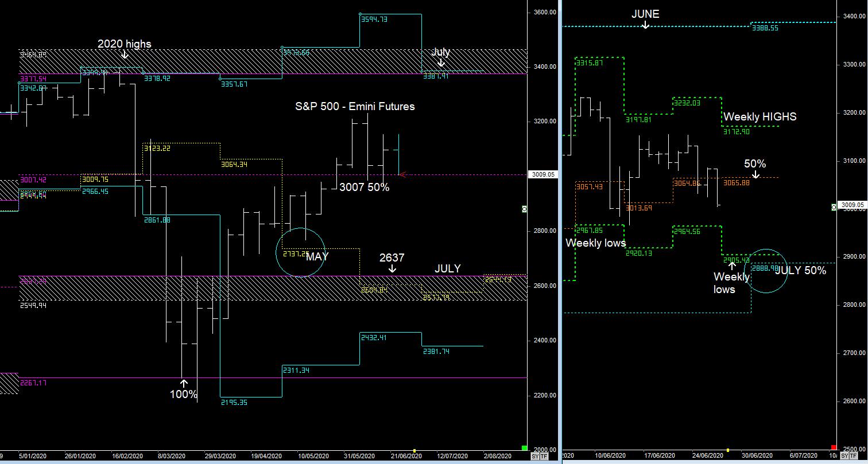The width and height of the screenshot is (868, 464).
Task: Click the green square marker on left time axis
Action: point(524,448)
